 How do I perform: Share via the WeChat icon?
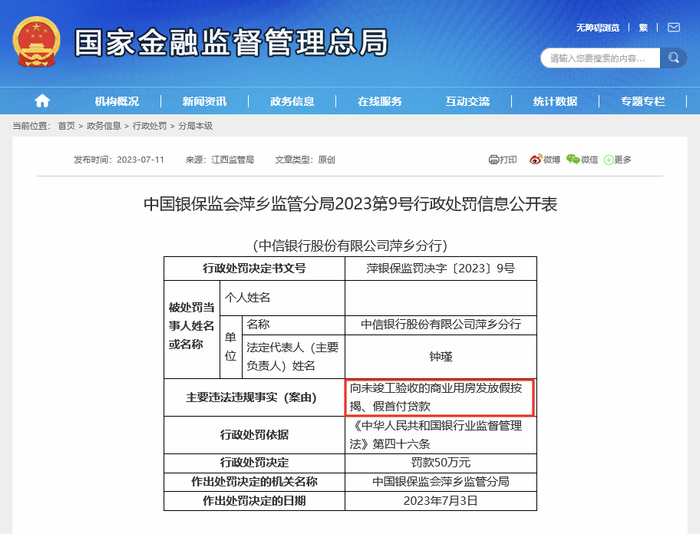point(573,159)
